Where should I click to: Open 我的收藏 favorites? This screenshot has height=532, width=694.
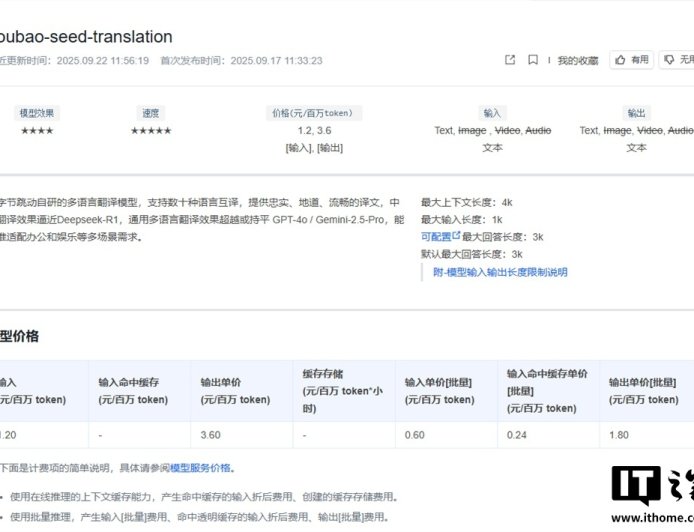coord(577,60)
